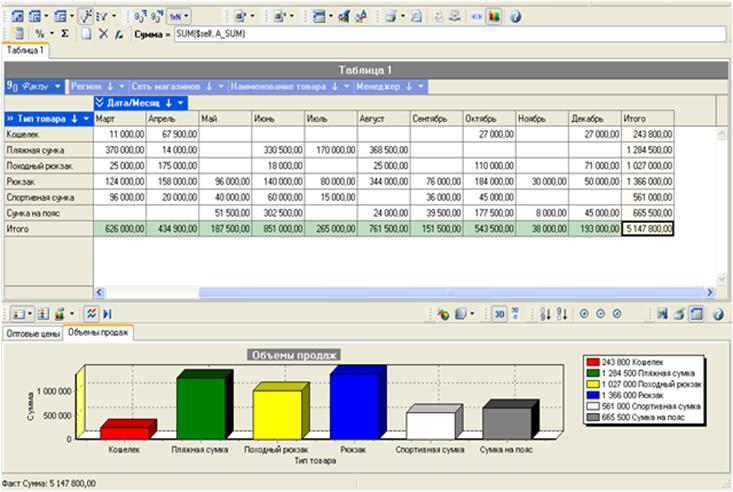Click the Факты button in dimension bar
This screenshot has width=733, height=492.
[34, 86]
